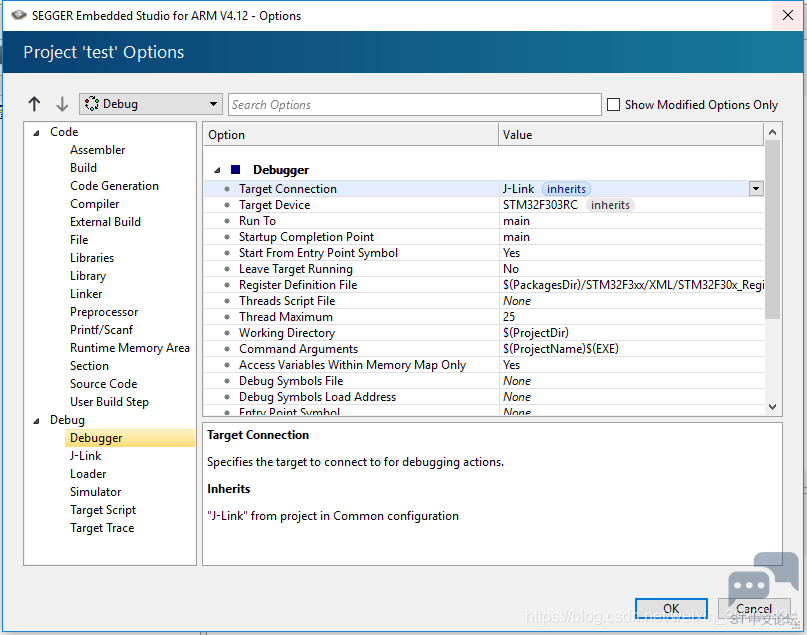Select Loader in the Debug tree
The width and height of the screenshot is (807, 635).
tap(88, 474)
